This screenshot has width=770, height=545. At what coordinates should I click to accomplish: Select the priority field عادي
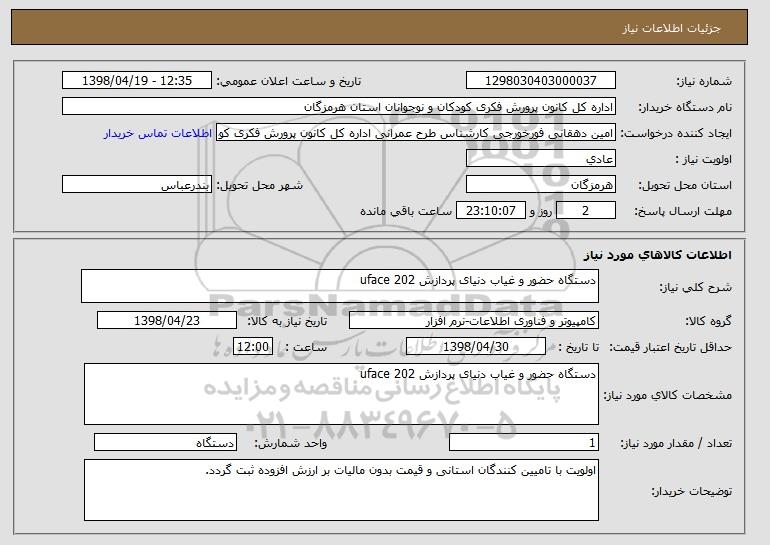point(541,159)
